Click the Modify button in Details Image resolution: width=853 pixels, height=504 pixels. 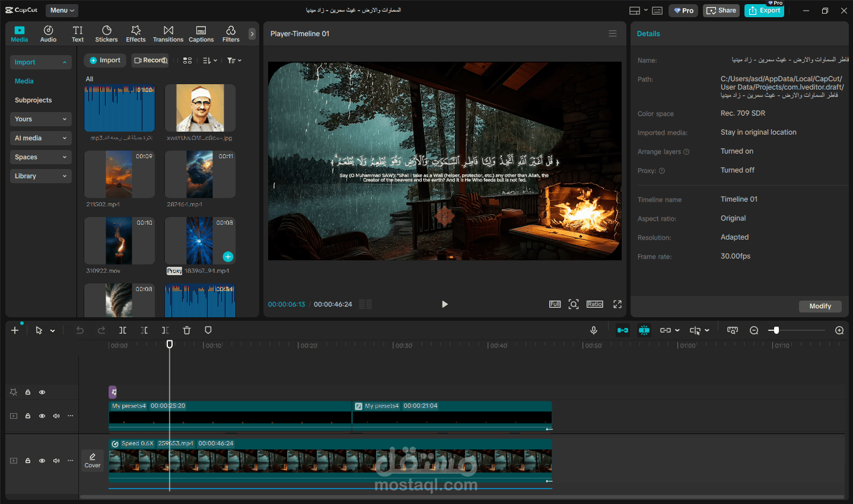(820, 306)
